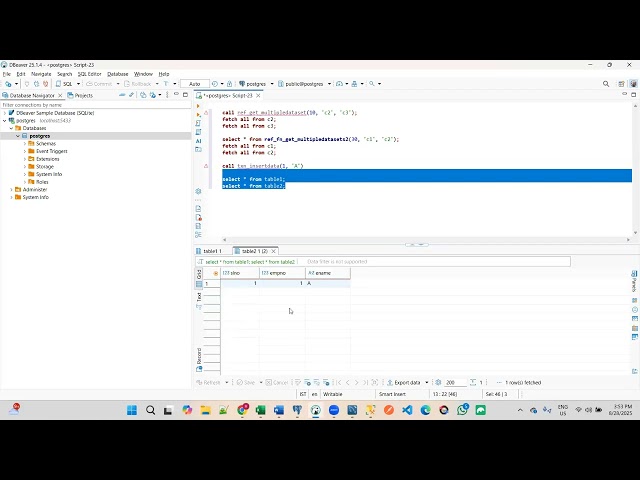Select the Roles folder
The image size is (640, 480).
pos(42,182)
